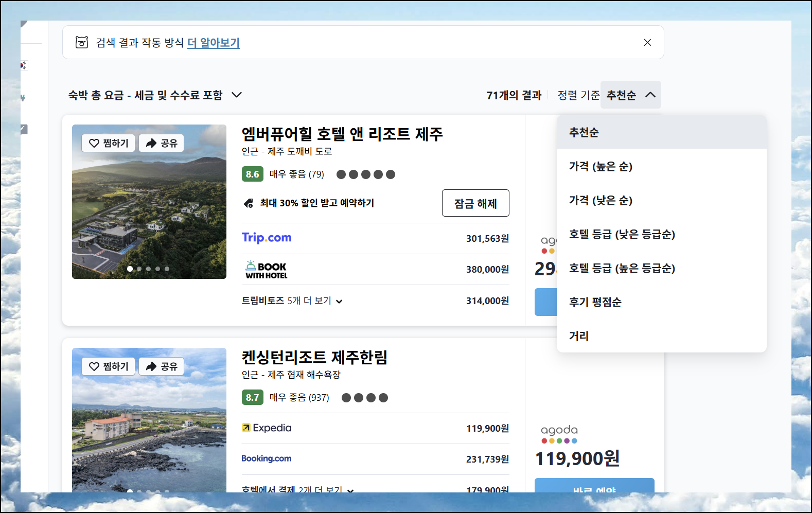Click the 8.6 rating badge

(x=253, y=174)
